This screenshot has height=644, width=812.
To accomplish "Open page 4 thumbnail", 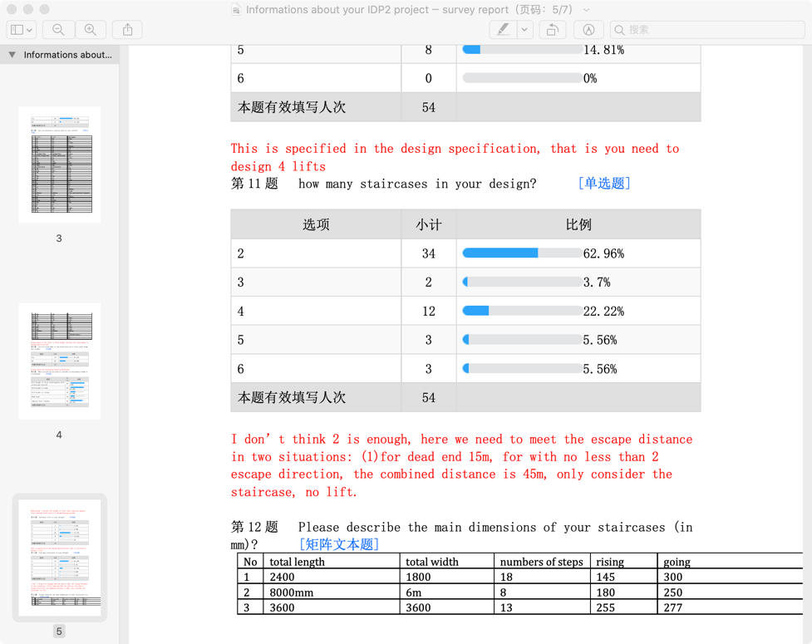I will pos(60,361).
